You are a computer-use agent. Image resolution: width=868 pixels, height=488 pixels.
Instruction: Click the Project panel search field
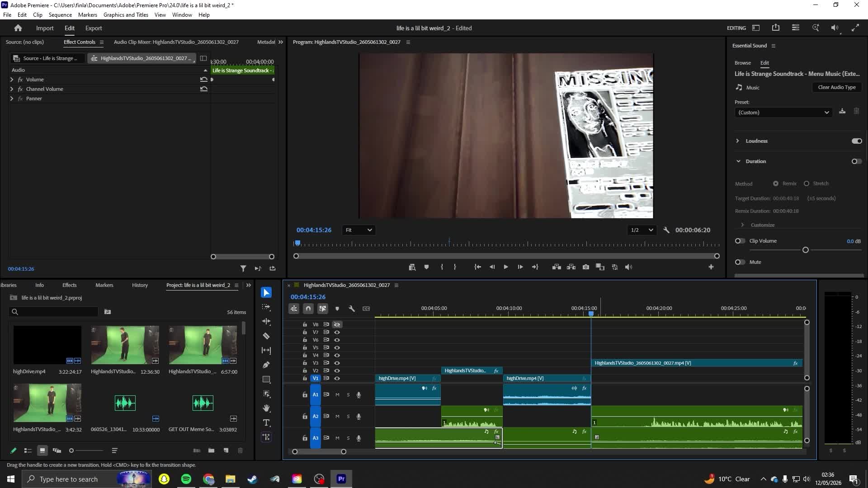click(53, 312)
